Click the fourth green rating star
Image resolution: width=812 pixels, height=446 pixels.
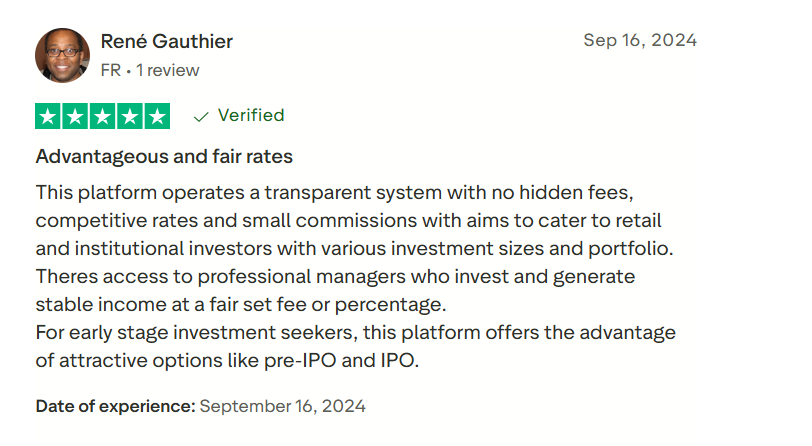coord(130,116)
